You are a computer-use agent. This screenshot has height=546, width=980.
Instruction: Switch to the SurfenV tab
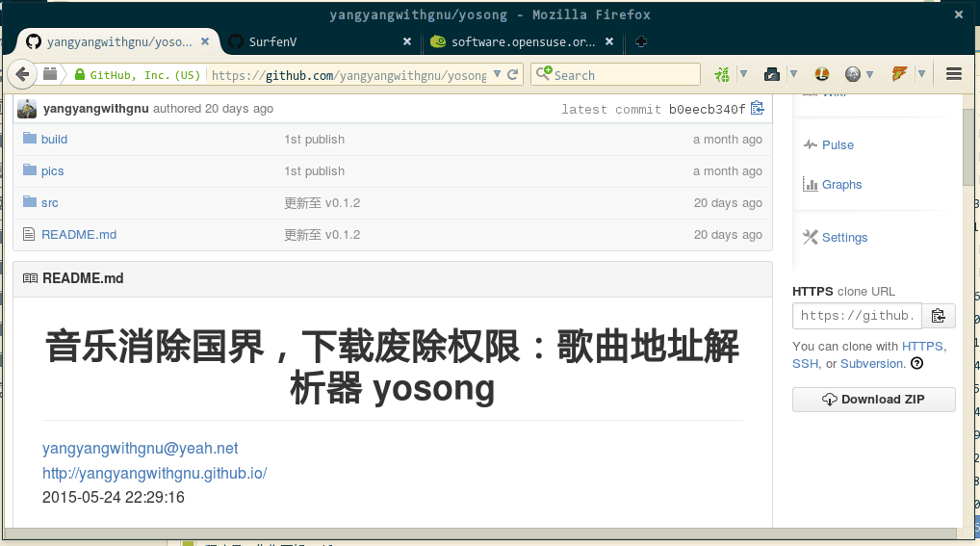[x=319, y=41]
